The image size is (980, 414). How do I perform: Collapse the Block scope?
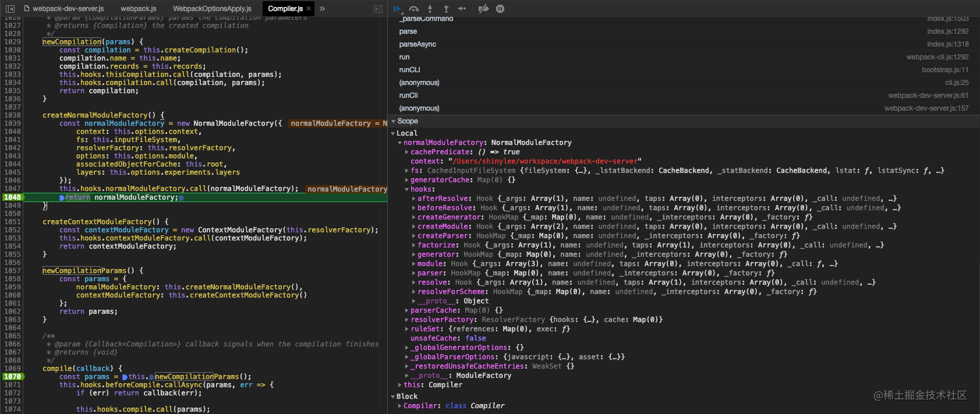coord(393,397)
